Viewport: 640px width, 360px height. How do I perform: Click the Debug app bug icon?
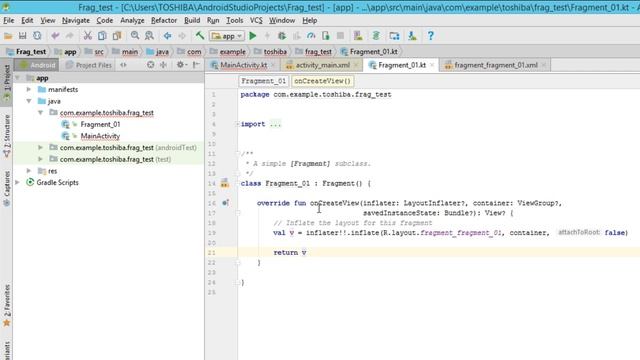(x=282, y=36)
